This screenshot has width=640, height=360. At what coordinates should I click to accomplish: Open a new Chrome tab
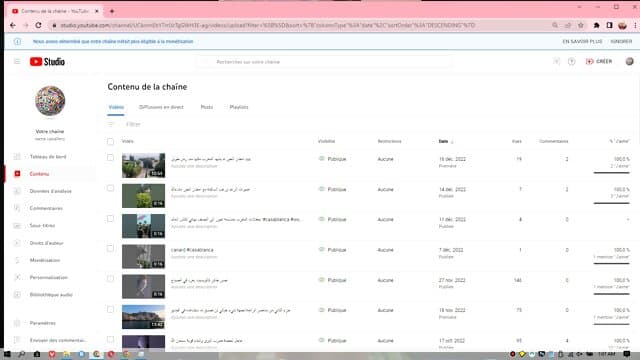pyautogui.click(x=112, y=11)
